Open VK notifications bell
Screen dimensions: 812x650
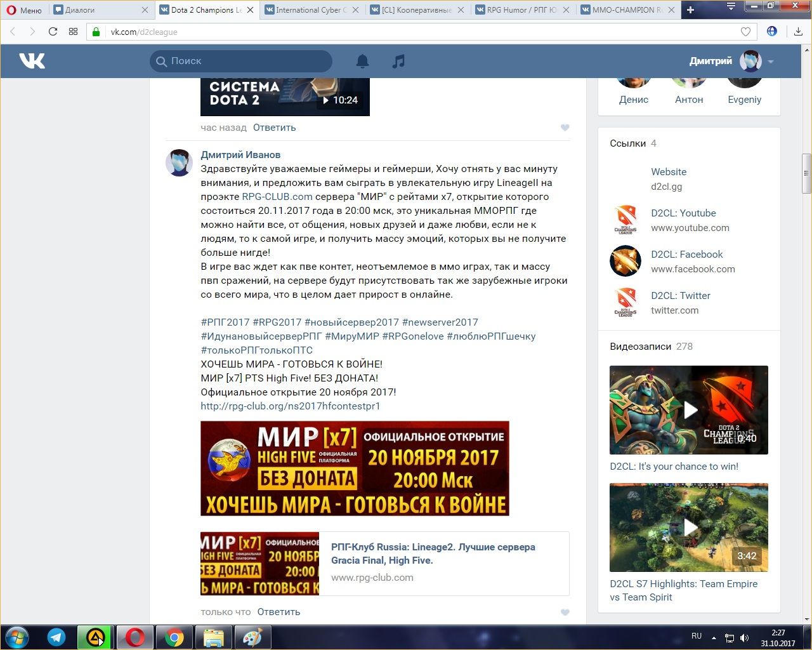pos(362,61)
